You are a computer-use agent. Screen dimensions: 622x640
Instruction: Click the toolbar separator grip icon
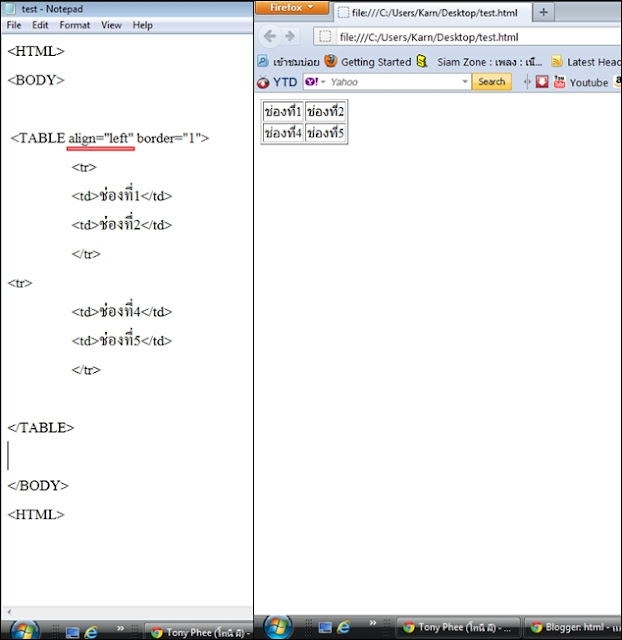[527, 82]
